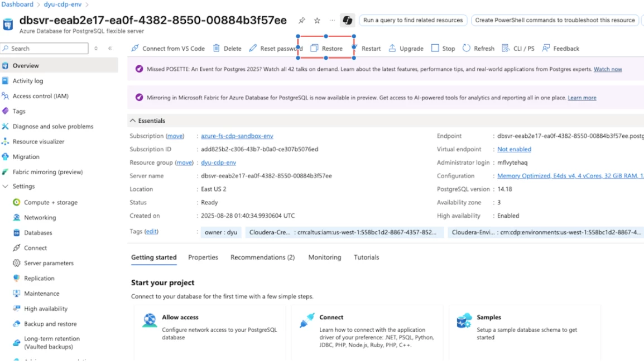Open Diagnose and solve problems

coord(53,127)
